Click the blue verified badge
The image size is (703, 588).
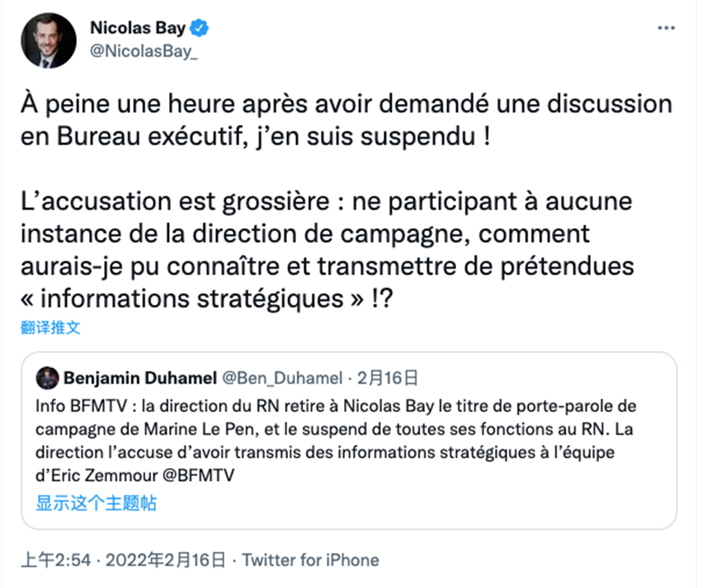click(201, 29)
